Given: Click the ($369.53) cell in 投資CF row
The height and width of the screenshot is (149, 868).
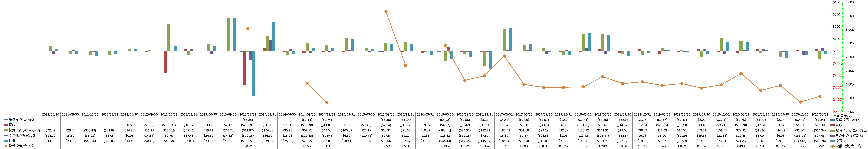Looking at the screenshot, I should (248, 141).
